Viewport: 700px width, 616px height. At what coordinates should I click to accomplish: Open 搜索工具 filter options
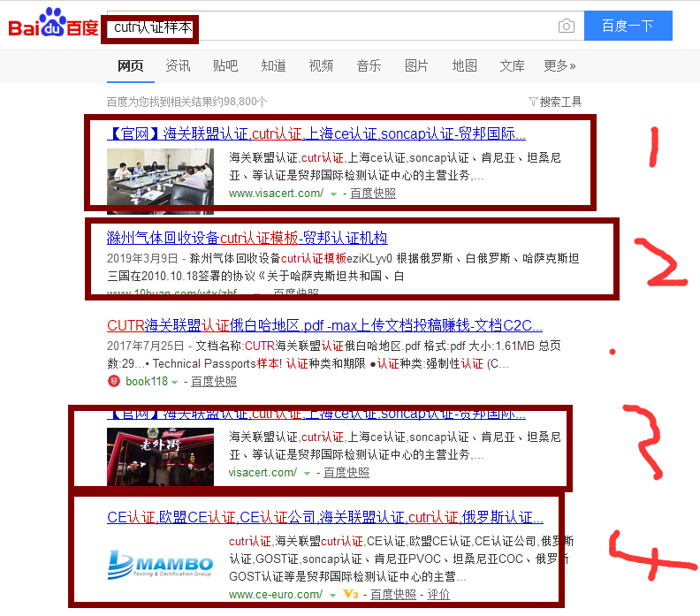pos(555,102)
